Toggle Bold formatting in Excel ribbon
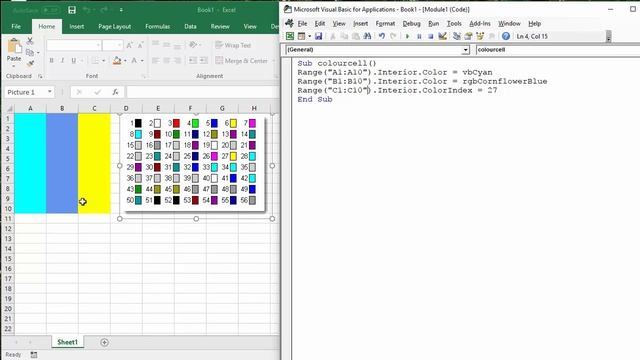Viewport: 640px width, 360px height. click(51, 61)
